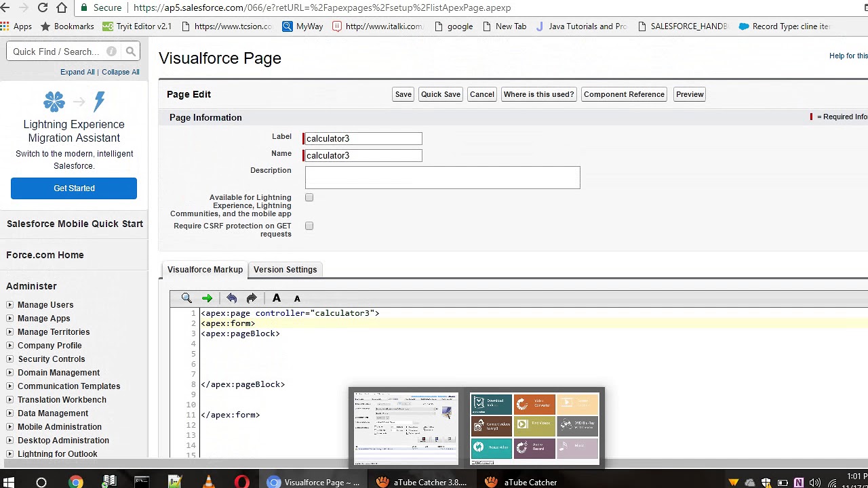This screenshot has height=488, width=868.
Task: Select the aTube Catcher 3.8 window preview thumbnail
Action: click(406, 428)
